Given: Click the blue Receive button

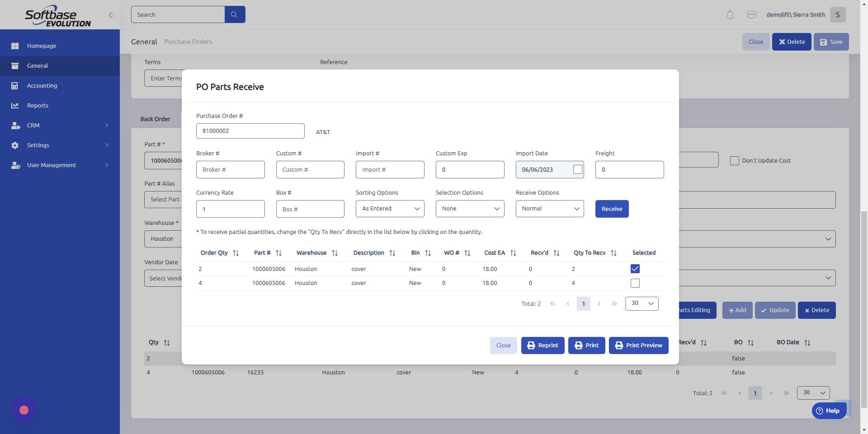Looking at the screenshot, I should 612,209.
